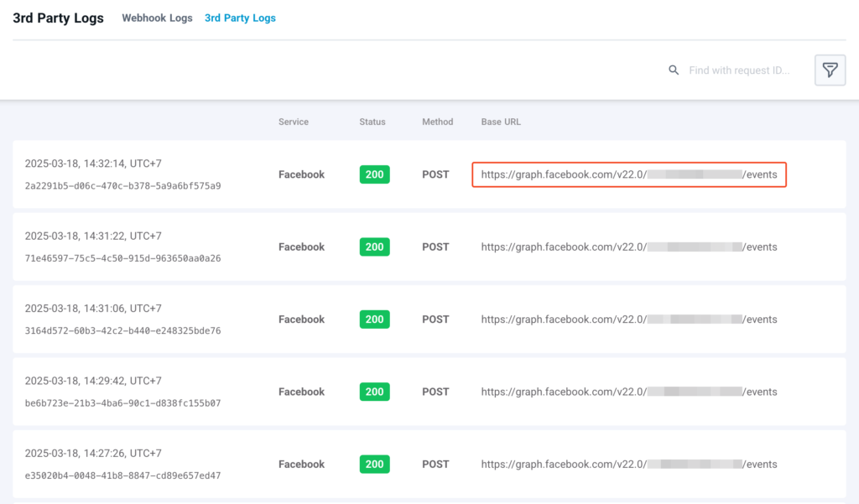Click the graph.facebook.com URL in the 14:31:22 row
The width and height of the screenshot is (859, 504).
tap(629, 247)
